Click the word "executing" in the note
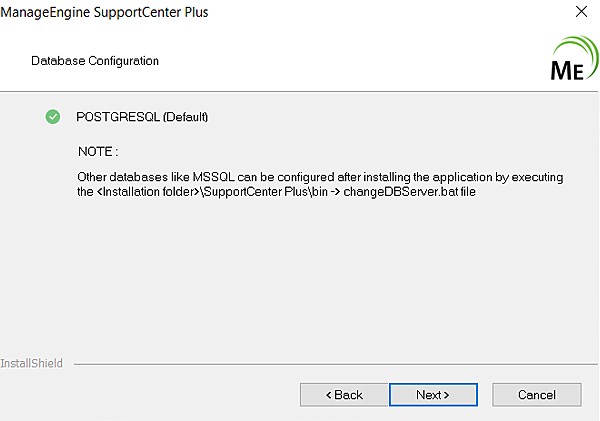 pyautogui.click(x=538, y=177)
